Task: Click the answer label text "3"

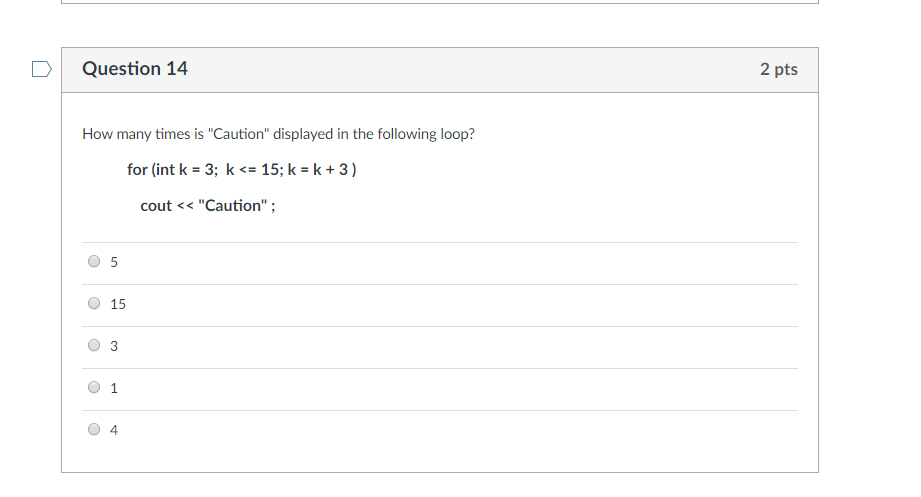Action: (x=114, y=347)
